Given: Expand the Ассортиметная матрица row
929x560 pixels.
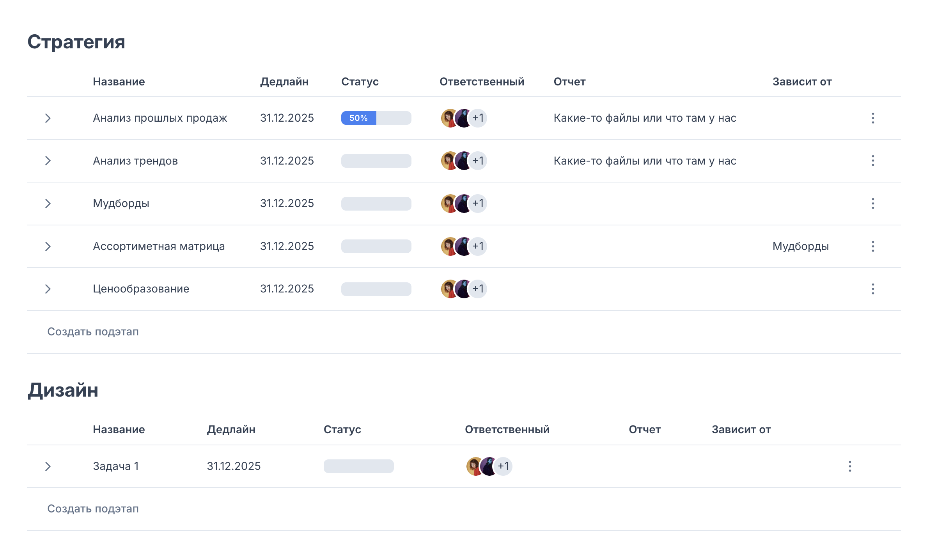Looking at the screenshot, I should 48,246.
